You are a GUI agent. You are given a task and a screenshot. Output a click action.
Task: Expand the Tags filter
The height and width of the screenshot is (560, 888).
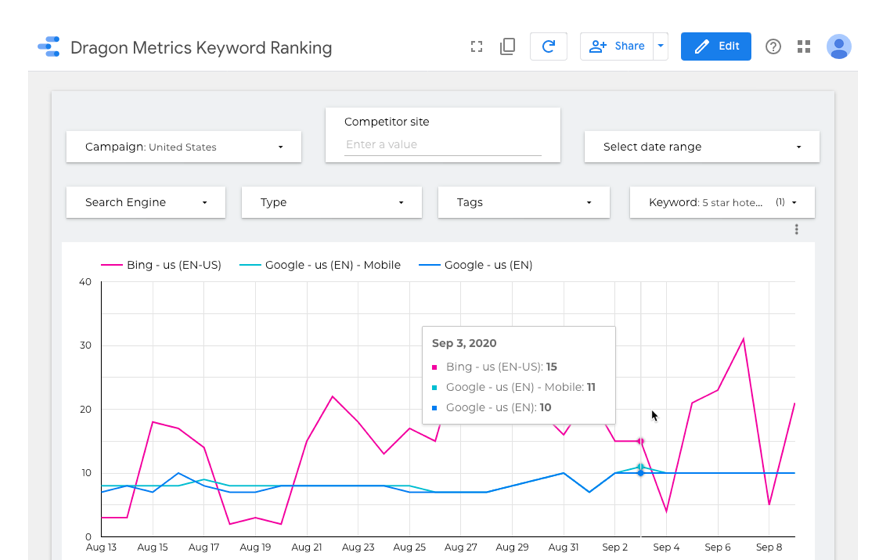tap(524, 202)
